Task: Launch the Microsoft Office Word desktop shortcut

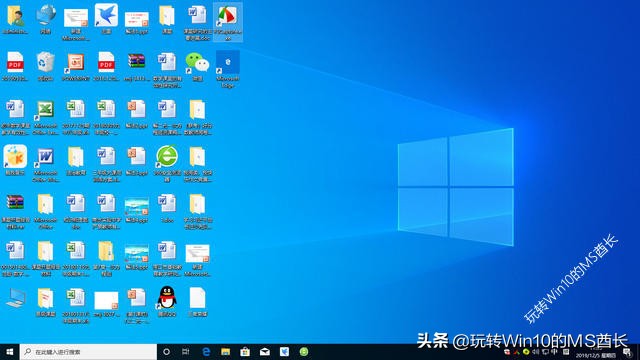Action: (45, 164)
